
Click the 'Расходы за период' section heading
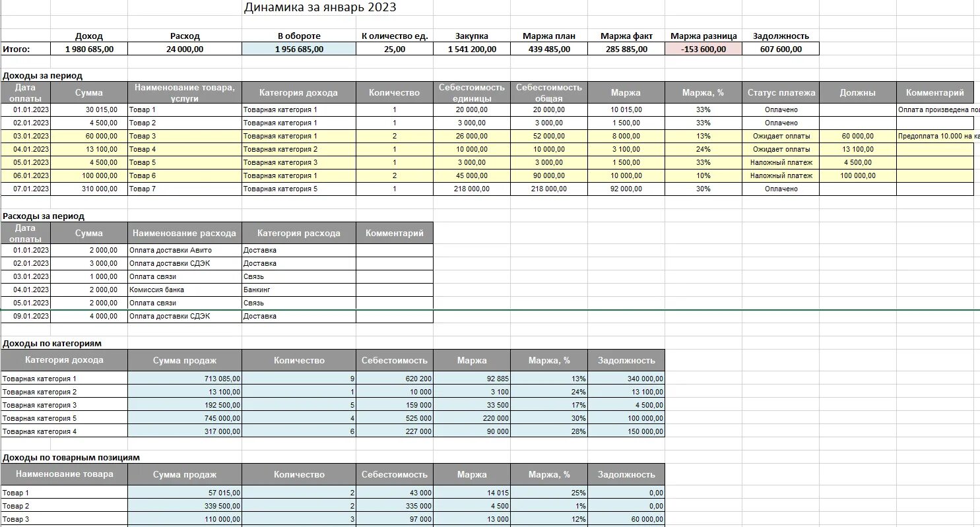44,216
